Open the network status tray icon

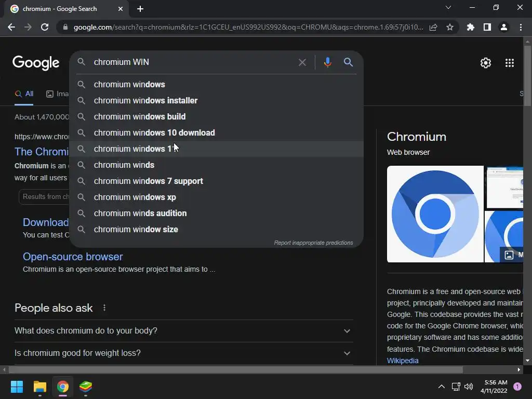point(456,387)
